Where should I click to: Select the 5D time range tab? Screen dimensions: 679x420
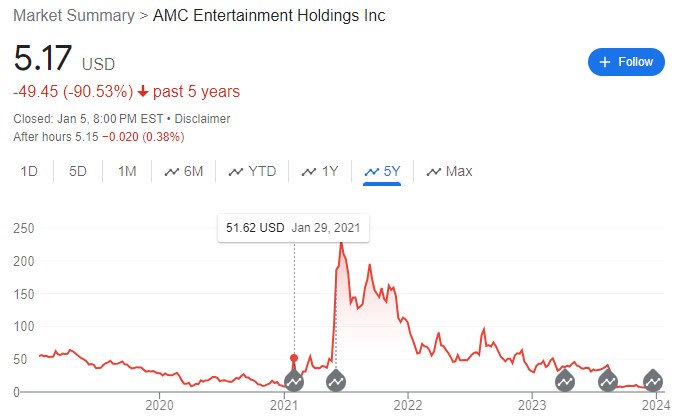78,171
